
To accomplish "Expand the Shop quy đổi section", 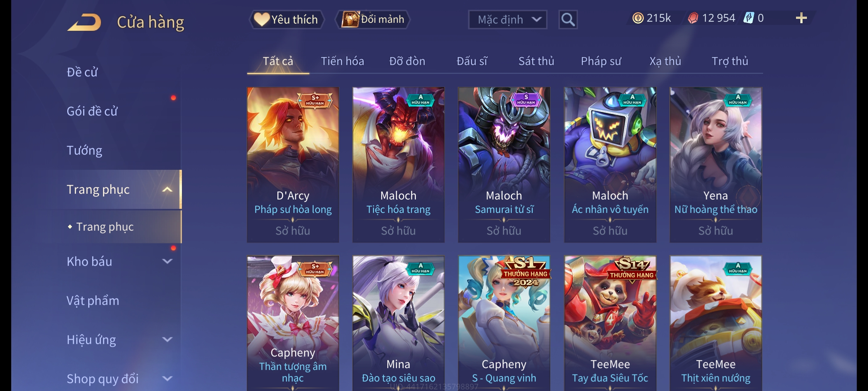I will [167, 379].
